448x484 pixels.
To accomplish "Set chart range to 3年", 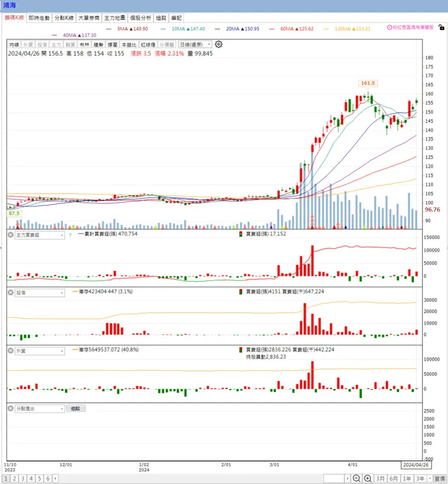I will pos(421,479).
